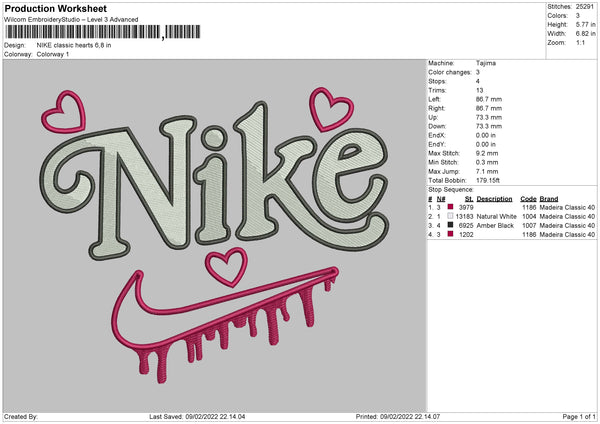Click the height value '5.77 in'
The width and height of the screenshot is (600, 424).
[585, 24]
